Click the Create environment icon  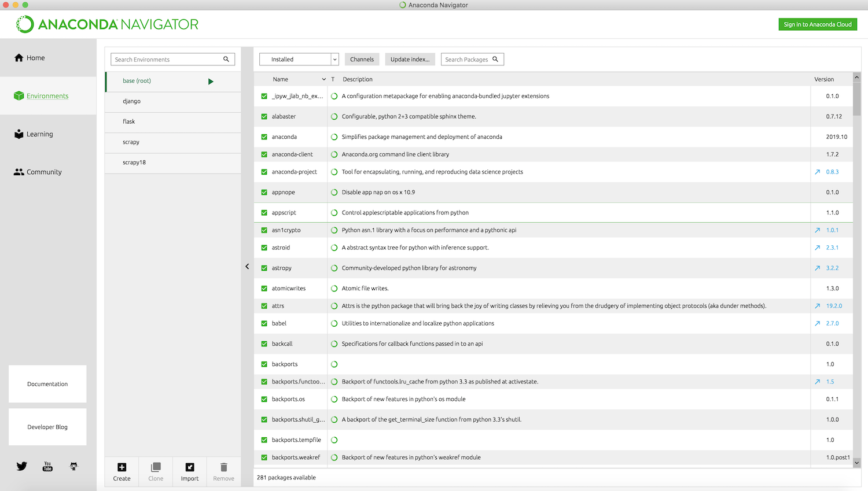point(122,467)
